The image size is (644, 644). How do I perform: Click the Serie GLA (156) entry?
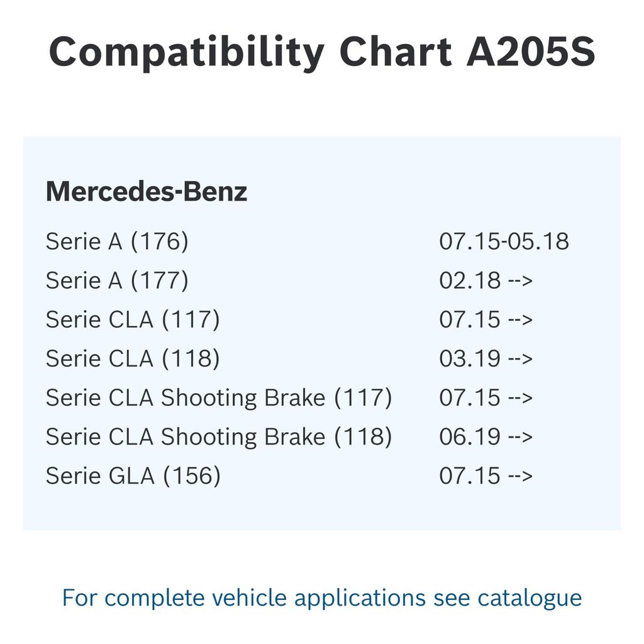coord(133,475)
